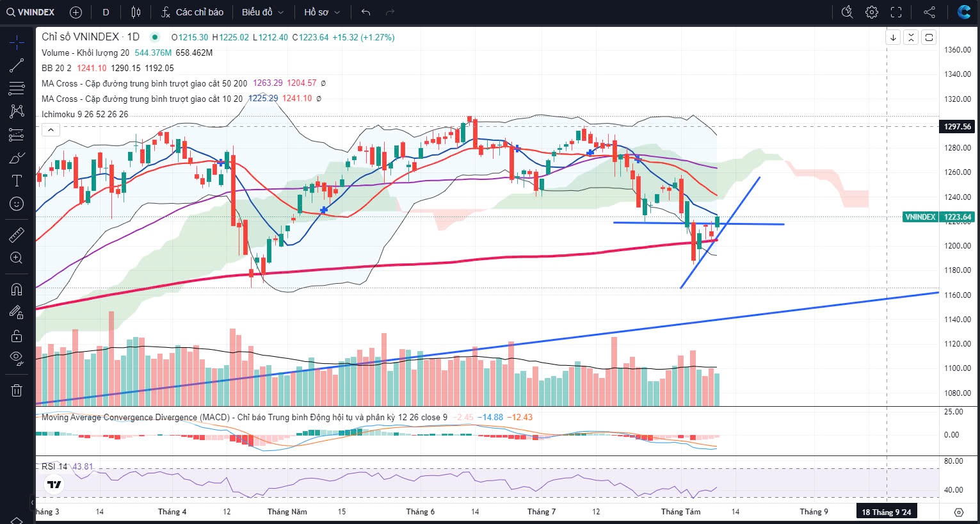The image size is (980, 524).
Task: Select the Chỉ số VNINDEX title legend
Action: point(90,37)
